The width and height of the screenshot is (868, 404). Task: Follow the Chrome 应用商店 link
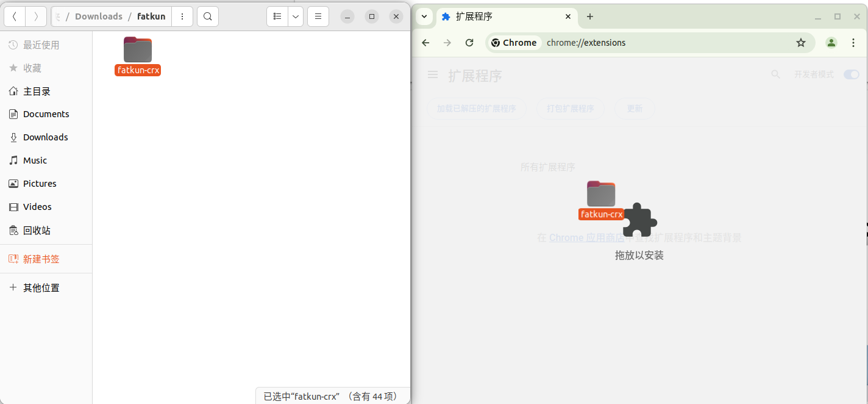[586, 237]
